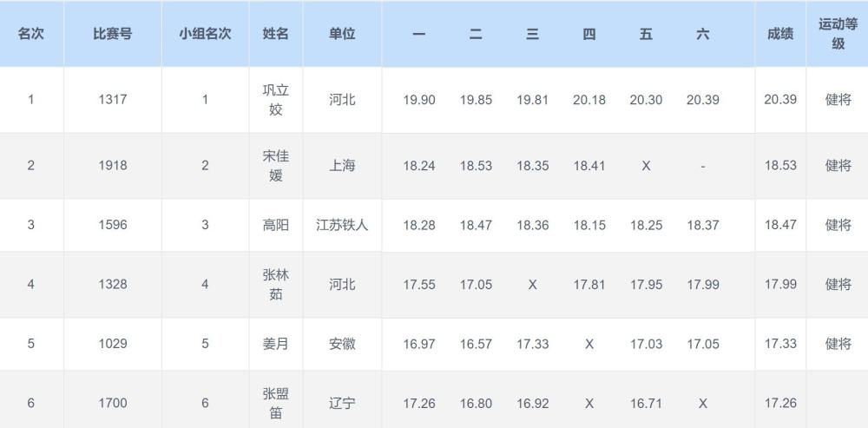Click bib number 1317
The height and width of the screenshot is (428, 868).
point(112,100)
